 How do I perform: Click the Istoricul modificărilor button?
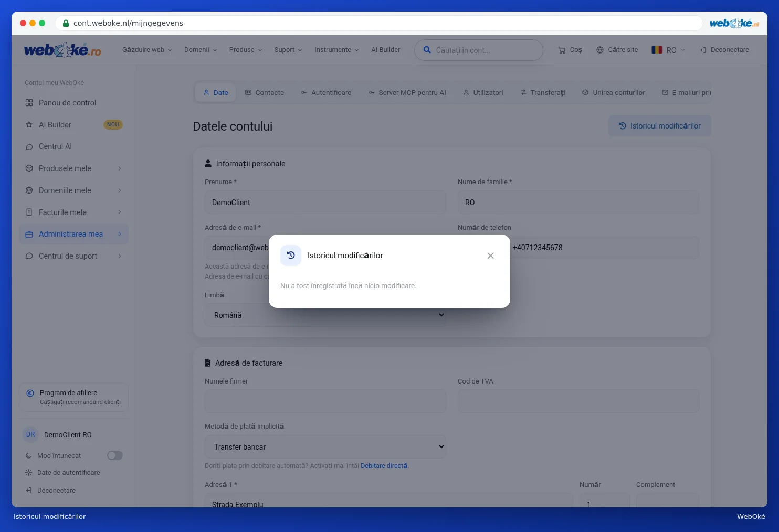click(x=660, y=126)
